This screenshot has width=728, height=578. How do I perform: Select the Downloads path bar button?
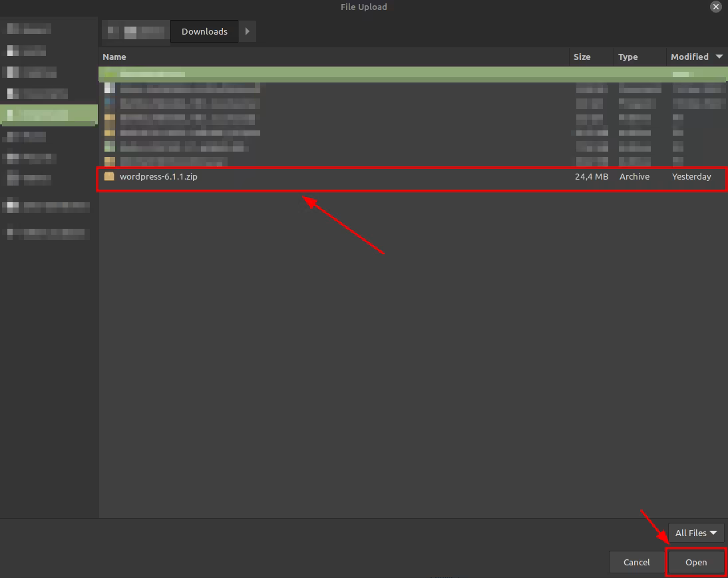tap(204, 31)
